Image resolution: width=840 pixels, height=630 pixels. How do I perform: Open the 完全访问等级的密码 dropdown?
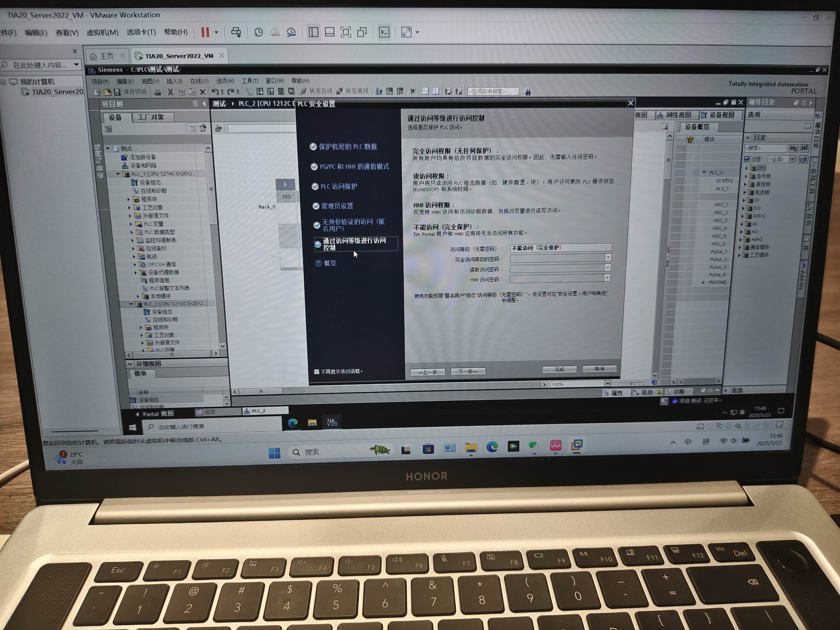click(x=608, y=257)
